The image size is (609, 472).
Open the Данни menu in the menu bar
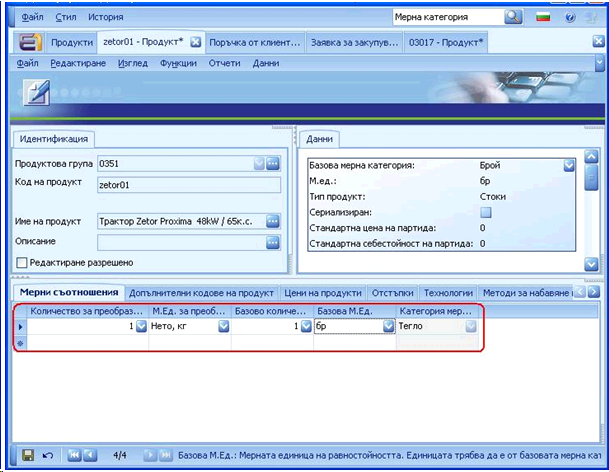[x=266, y=63]
